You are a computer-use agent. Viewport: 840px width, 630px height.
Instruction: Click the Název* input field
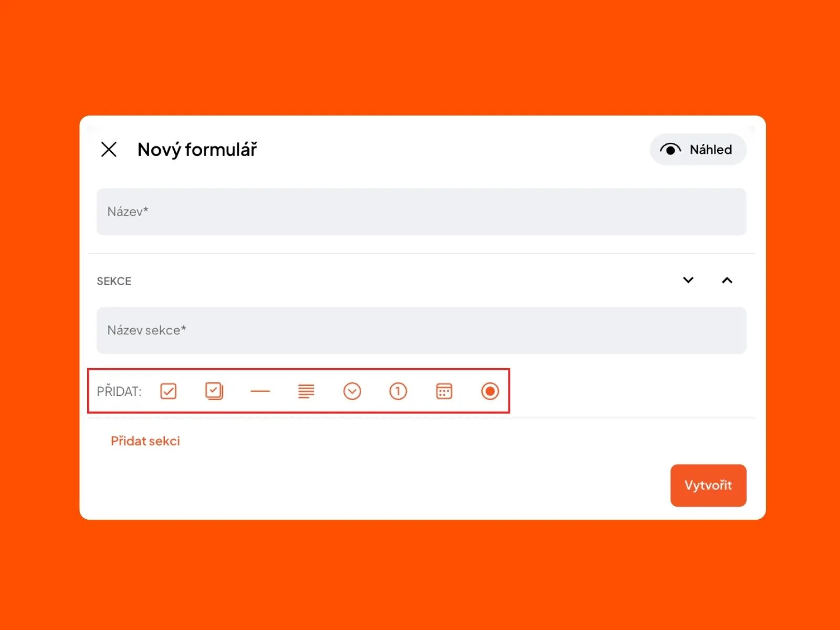pyautogui.click(x=421, y=212)
